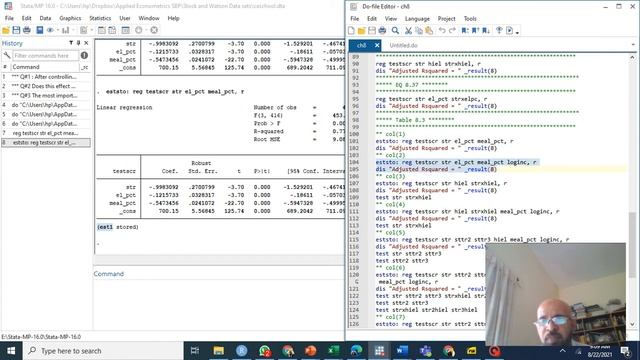Open the Variables Manager icon
The image size is (640, 360).
pos(126,30)
